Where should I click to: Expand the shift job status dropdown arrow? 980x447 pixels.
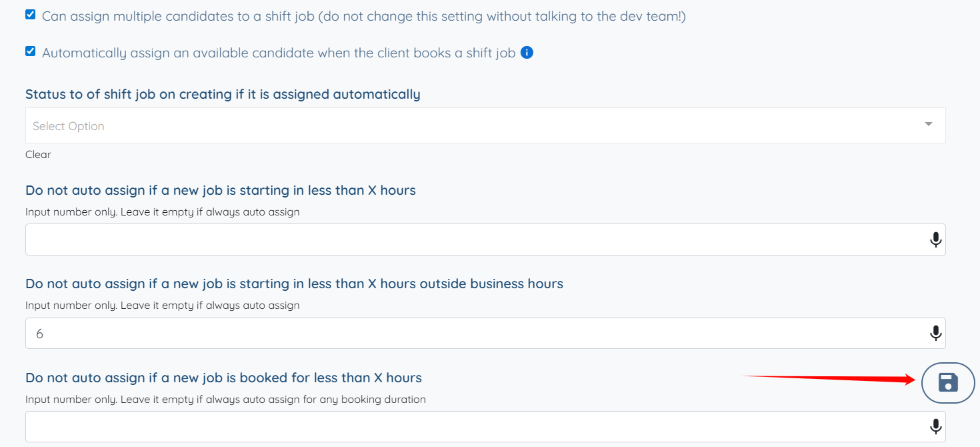[x=928, y=125]
